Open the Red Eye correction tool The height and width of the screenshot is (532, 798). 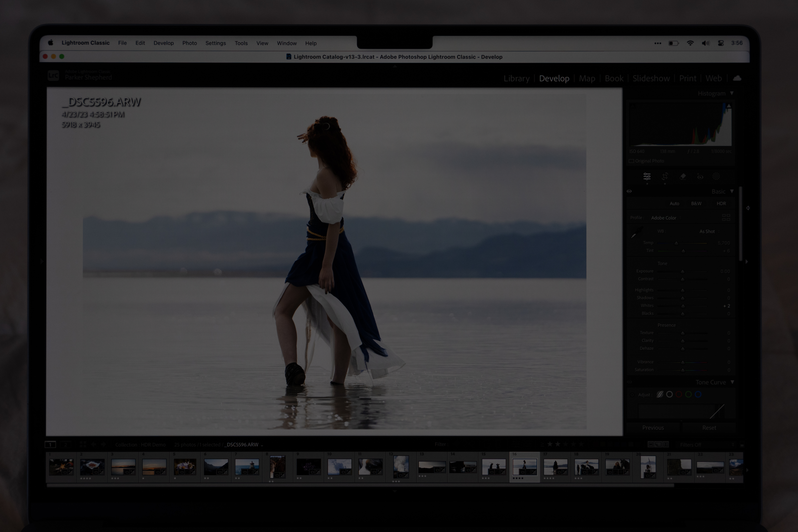[700, 176]
